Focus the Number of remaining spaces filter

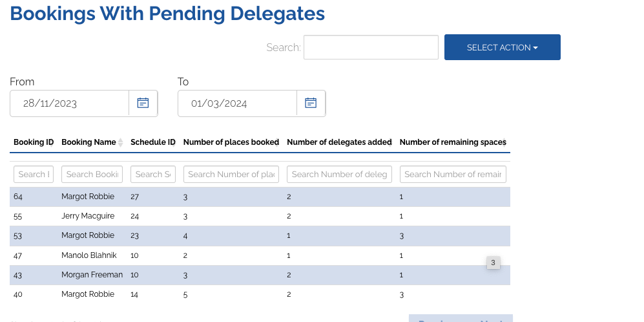pyautogui.click(x=452, y=174)
